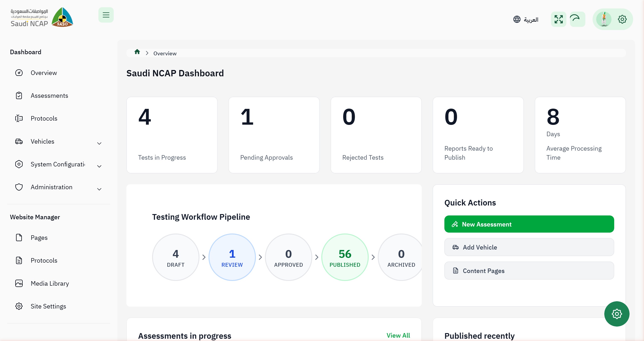Open Overview in the sidebar
This screenshot has width=644, height=341.
[58, 73]
